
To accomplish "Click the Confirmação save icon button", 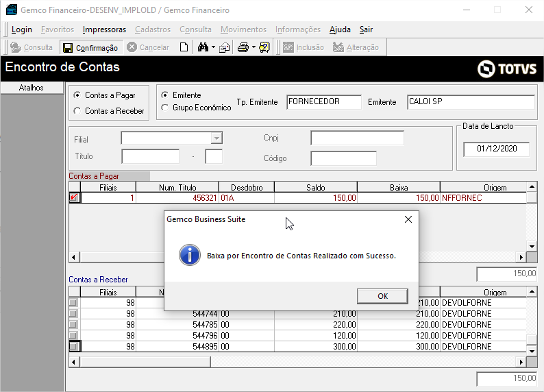I will [x=91, y=47].
